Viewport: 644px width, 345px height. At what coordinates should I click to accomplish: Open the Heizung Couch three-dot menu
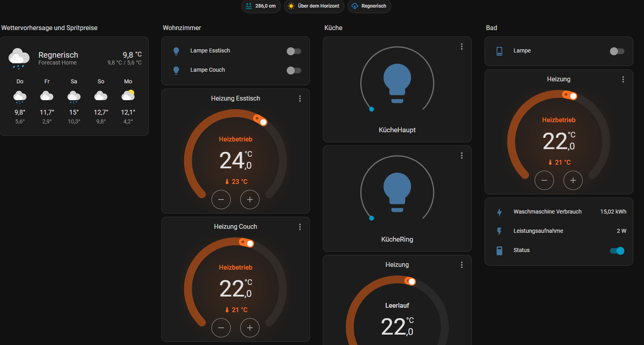(x=300, y=227)
